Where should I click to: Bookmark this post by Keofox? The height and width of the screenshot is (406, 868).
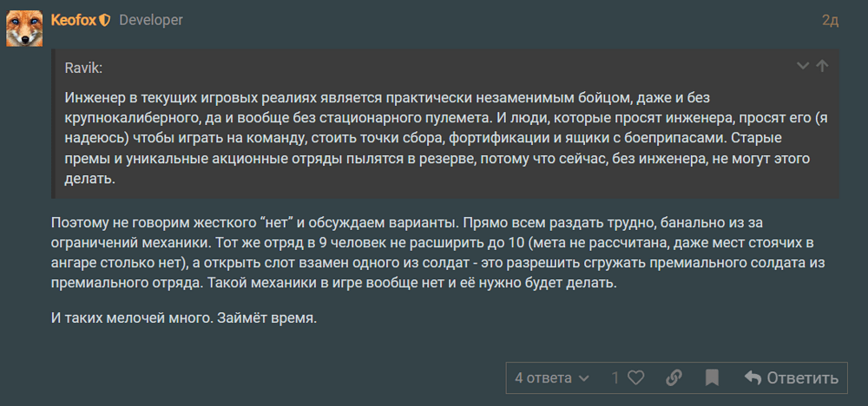712,378
